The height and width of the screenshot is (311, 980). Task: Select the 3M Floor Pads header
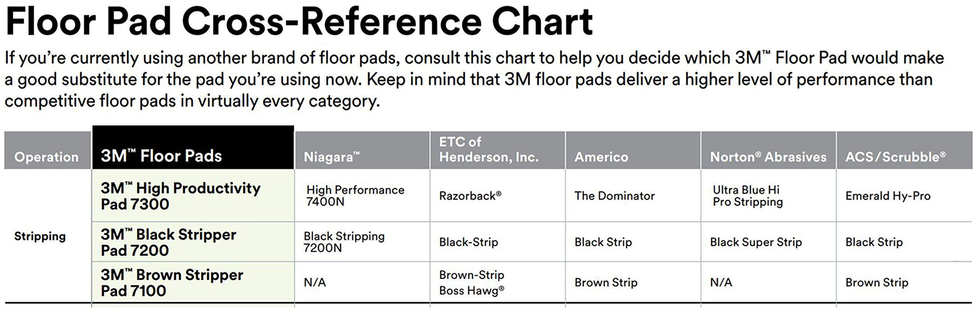click(x=161, y=156)
